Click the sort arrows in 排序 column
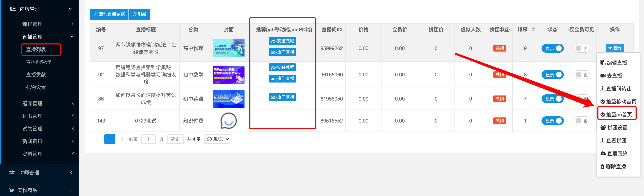This screenshot has height=196, width=644. click(533, 29)
